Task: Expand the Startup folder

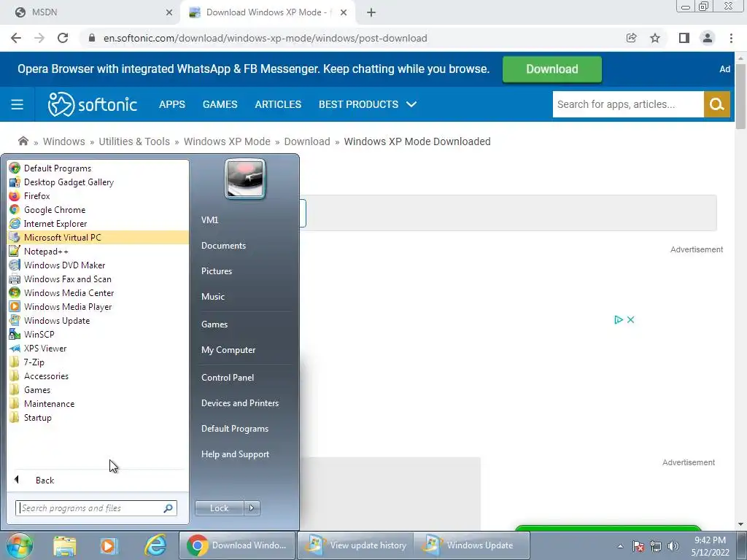Action: (x=98, y=417)
